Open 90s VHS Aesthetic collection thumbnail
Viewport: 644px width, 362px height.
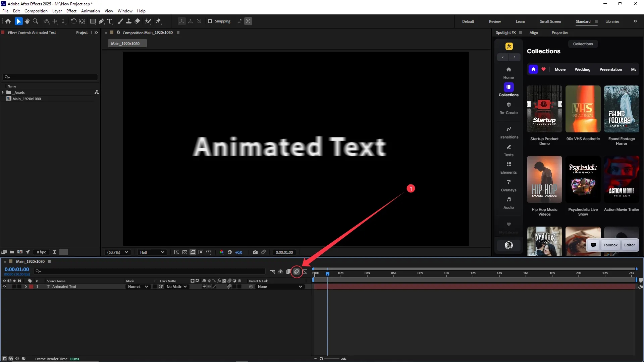tap(583, 109)
